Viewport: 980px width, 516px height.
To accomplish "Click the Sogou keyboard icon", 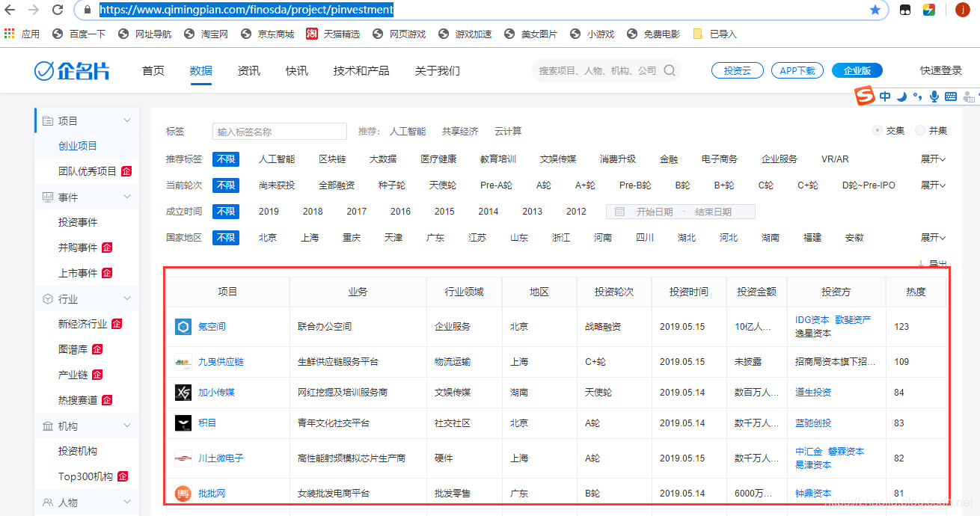I will click(951, 96).
